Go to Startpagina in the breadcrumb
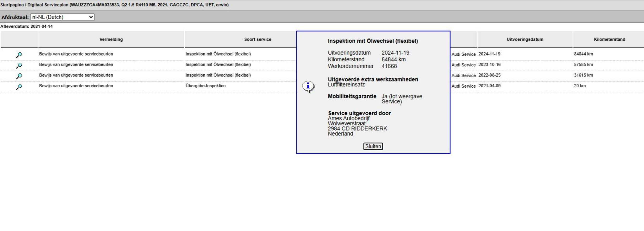This screenshot has width=644, height=231. coord(12,5)
